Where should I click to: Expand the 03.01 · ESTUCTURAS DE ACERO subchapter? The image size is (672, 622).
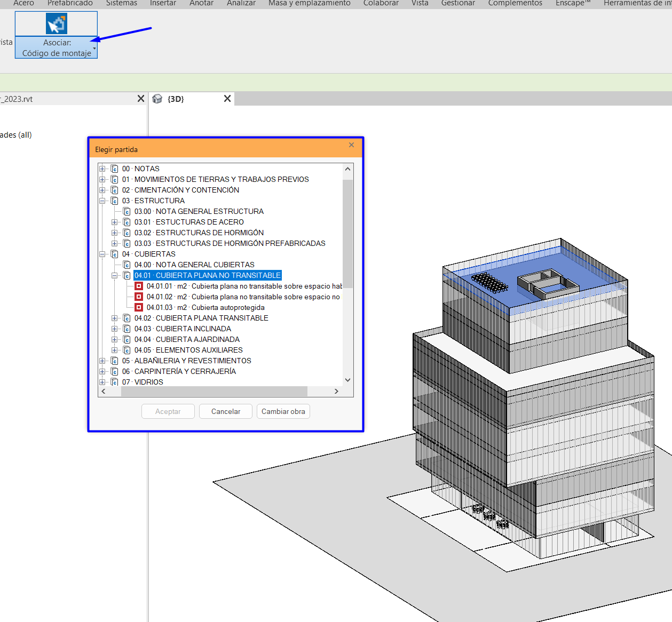(x=115, y=222)
